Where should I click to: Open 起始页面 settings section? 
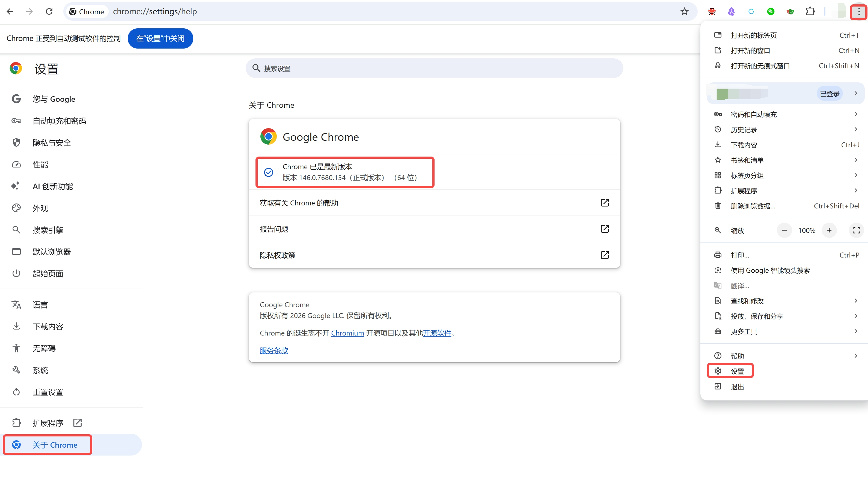pos(72,274)
